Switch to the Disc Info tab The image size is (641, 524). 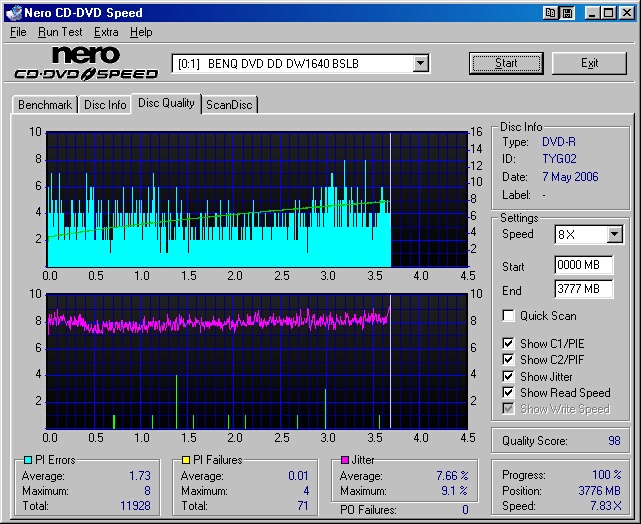click(105, 105)
